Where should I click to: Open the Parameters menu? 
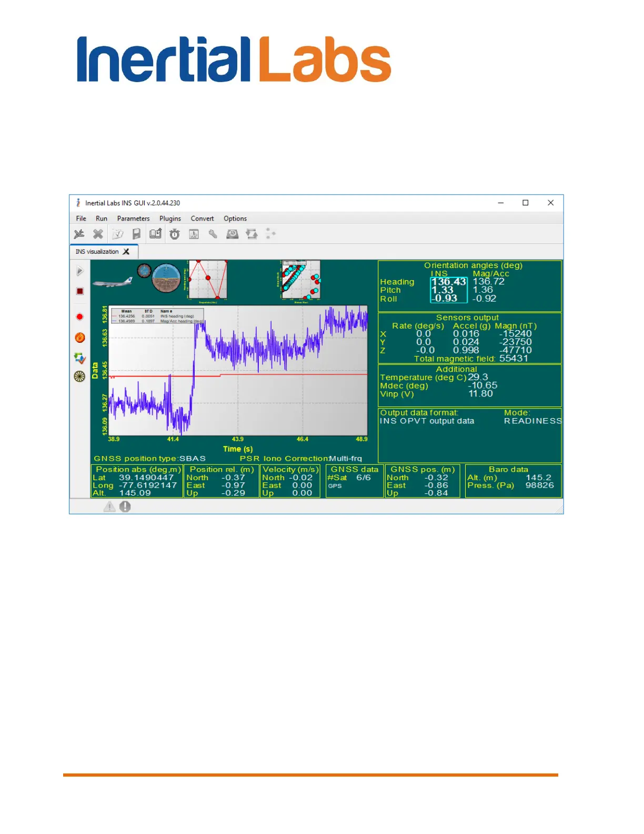coord(133,219)
